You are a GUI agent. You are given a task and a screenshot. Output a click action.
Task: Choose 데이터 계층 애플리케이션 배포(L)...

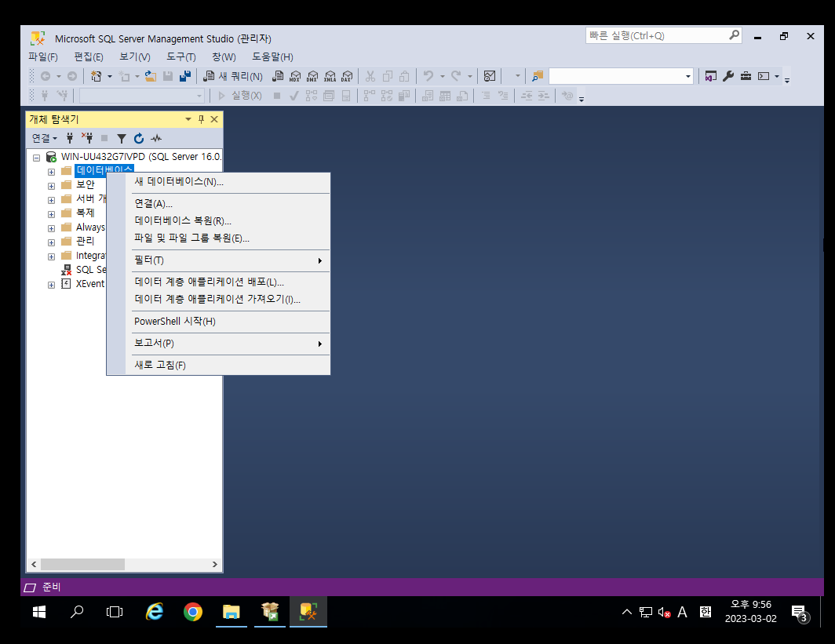click(218, 282)
